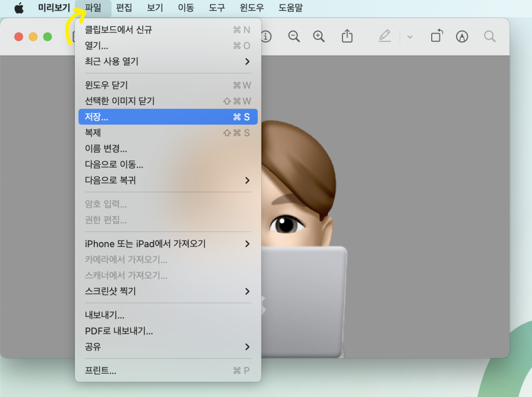Click the search magnifier icon
Image resolution: width=532 pixels, height=397 pixels.
point(489,36)
